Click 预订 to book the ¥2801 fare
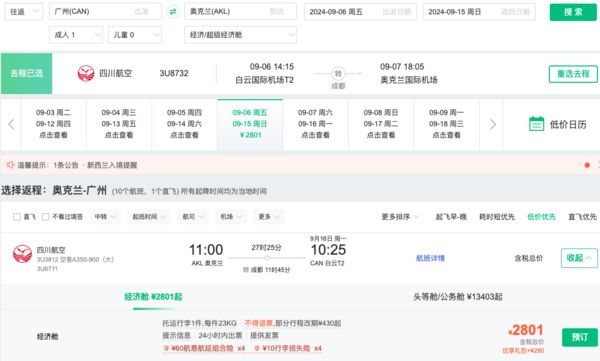Screen dimensions: 600x361 tap(579, 337)
